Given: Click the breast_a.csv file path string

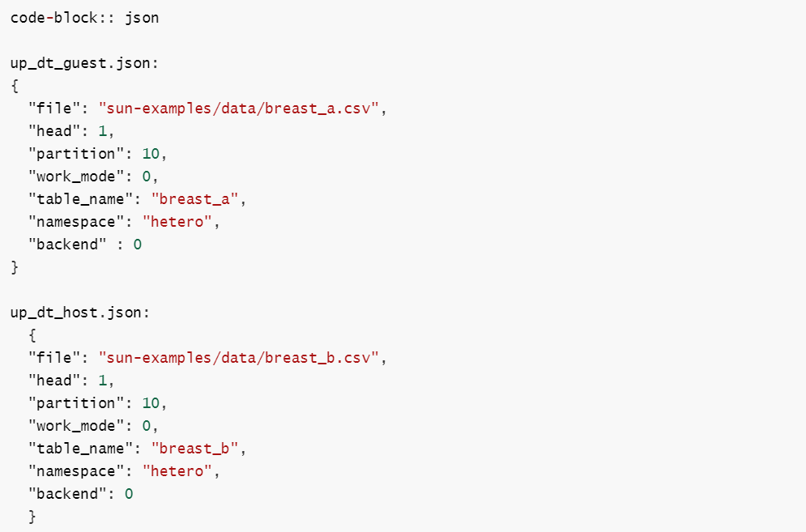Looking at the screenshot, I should 238,109.
